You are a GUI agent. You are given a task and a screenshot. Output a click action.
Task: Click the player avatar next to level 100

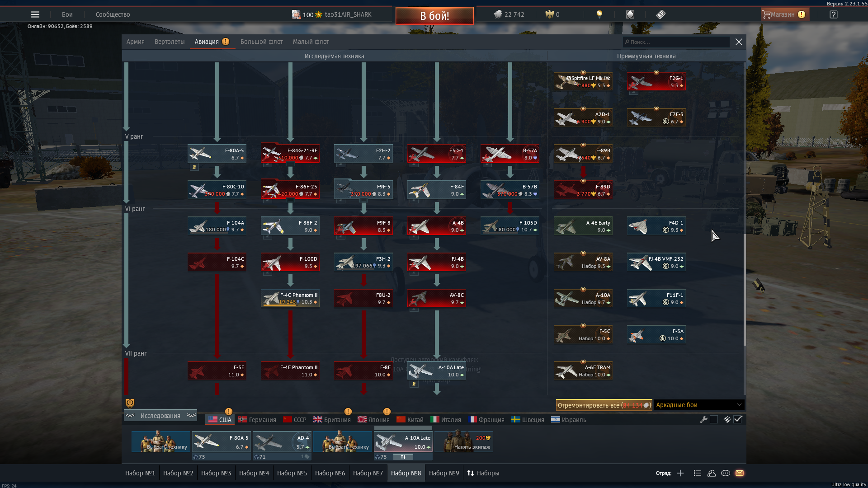click(296, 14)
